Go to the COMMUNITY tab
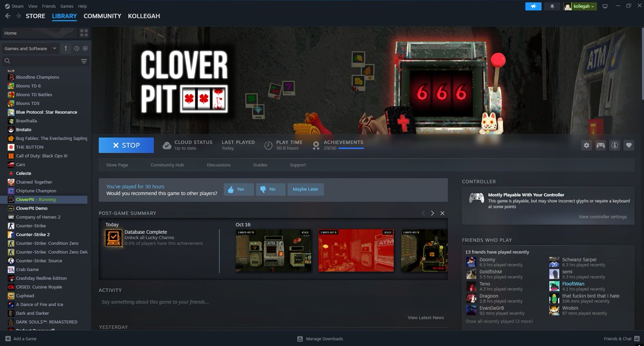The width and height of the screenshot is (644, 346). click(103, 16)
